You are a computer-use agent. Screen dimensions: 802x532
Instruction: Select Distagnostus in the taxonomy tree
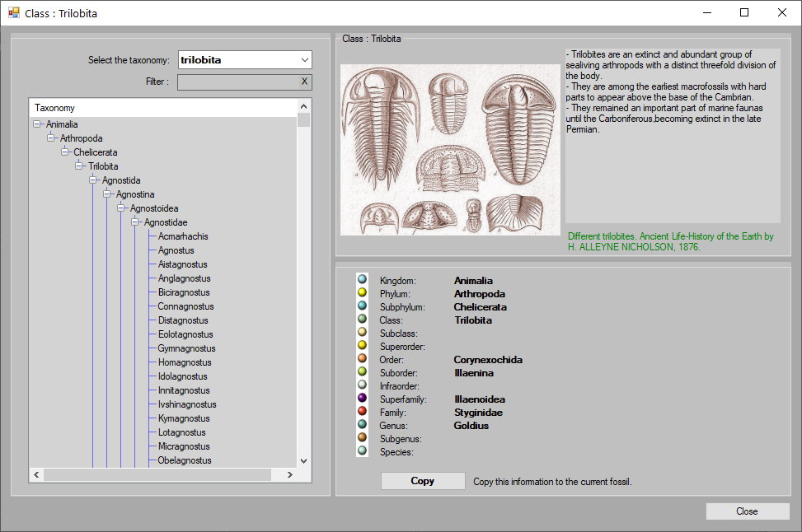[183, 320]
